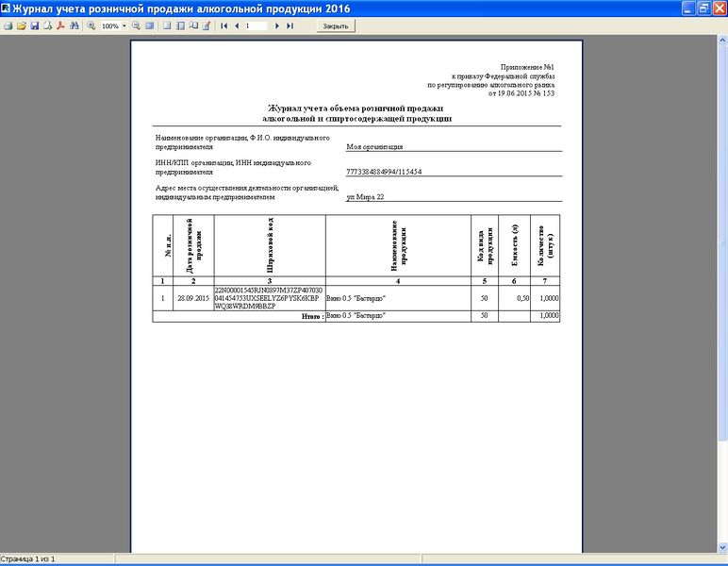The image size is (728, 566).
Task: Click status bar "Страница 1 из 1"
Action: (28, 559)
